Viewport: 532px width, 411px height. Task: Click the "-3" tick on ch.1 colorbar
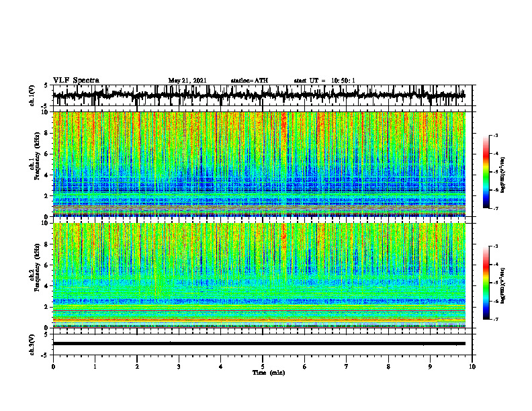tap(496, 136)
